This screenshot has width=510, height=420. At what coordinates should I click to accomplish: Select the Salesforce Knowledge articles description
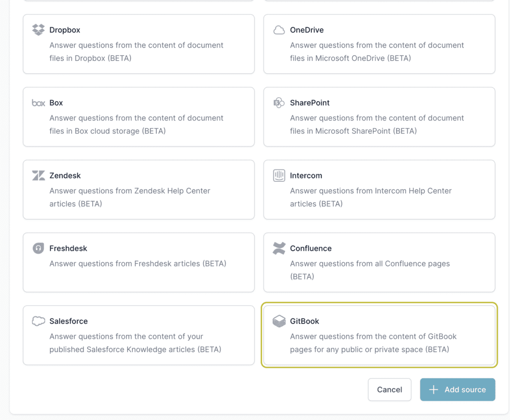tap(135, 343)
